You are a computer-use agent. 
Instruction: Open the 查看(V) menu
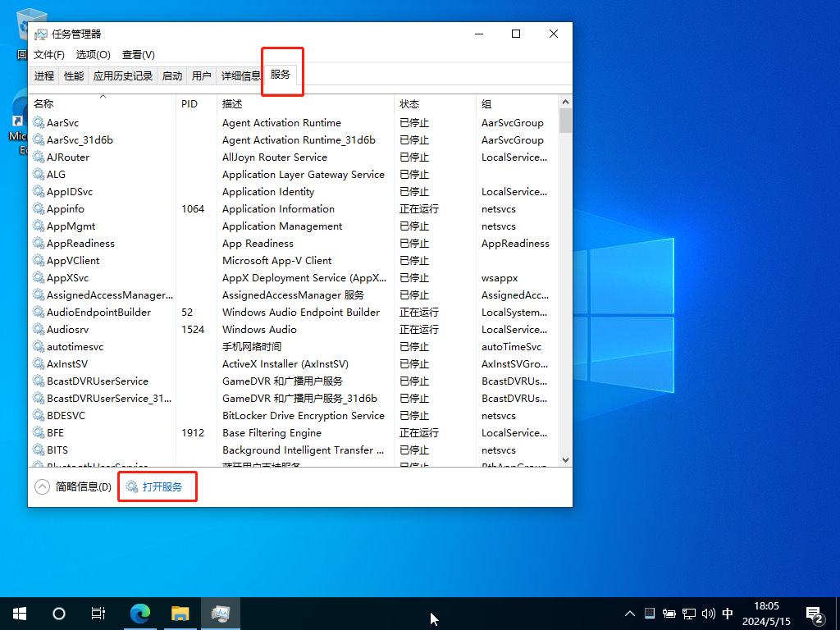(138, 55)
